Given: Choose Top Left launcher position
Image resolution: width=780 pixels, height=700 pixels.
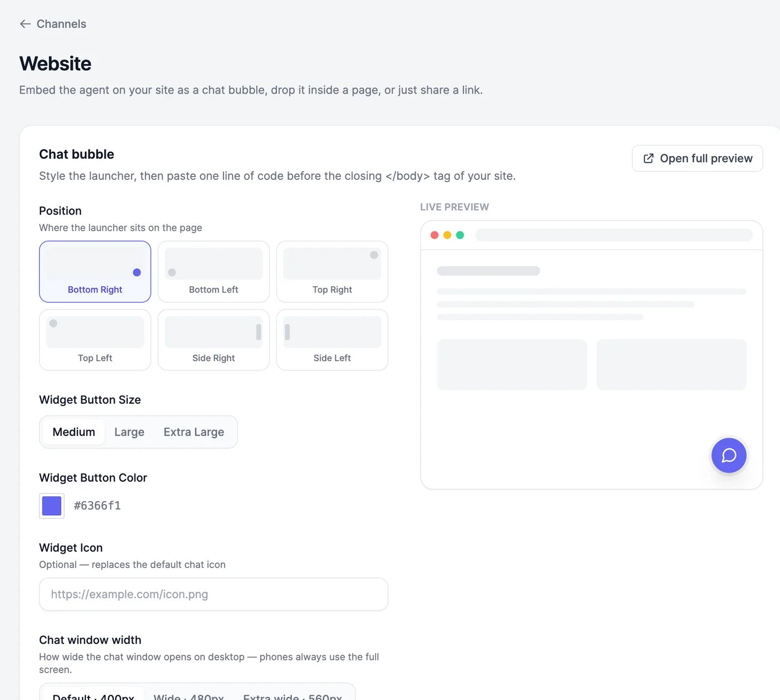Looking at the screenshot, I should pos(95,340).
